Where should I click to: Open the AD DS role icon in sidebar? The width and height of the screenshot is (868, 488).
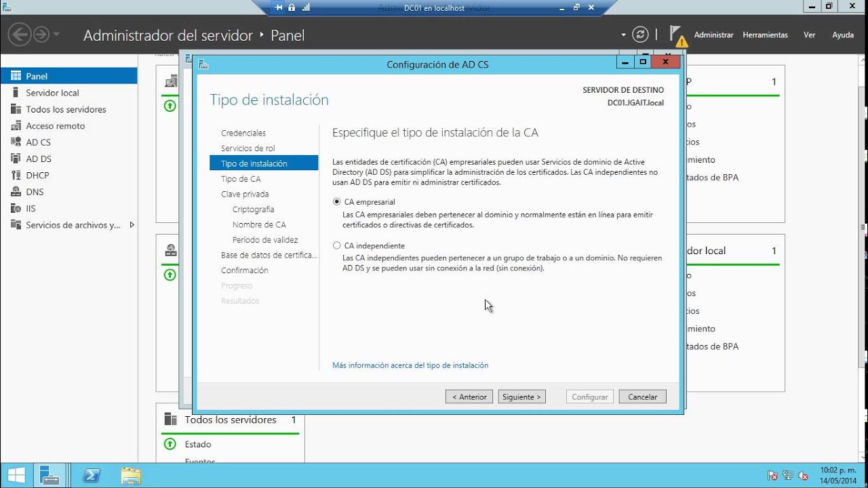point(16,159)
